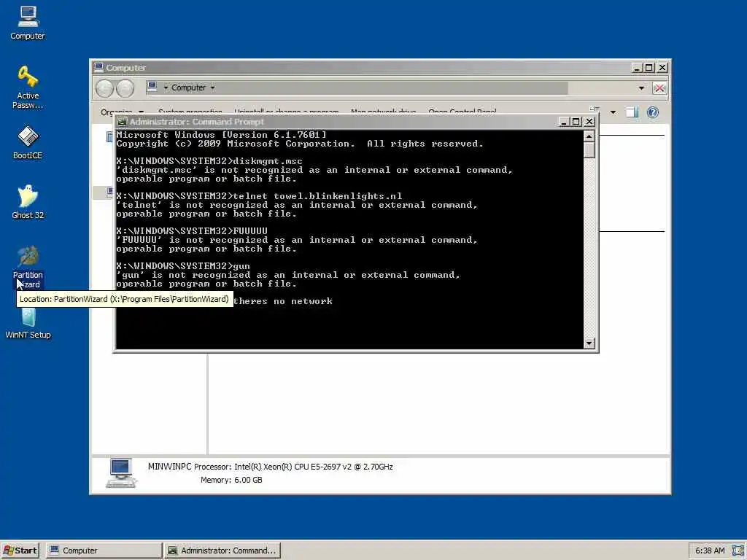Click Command Prompt scrollbar up arrow
Image resolution: width=747 pixels, height=560 pixels.
click(x=589, y=136)
